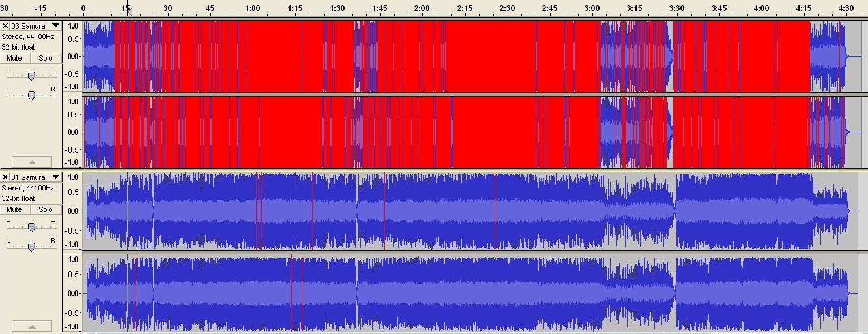Mute the 03 Samurai track
Viewport: 868px width, 334px height.
(x=14, y=58)
